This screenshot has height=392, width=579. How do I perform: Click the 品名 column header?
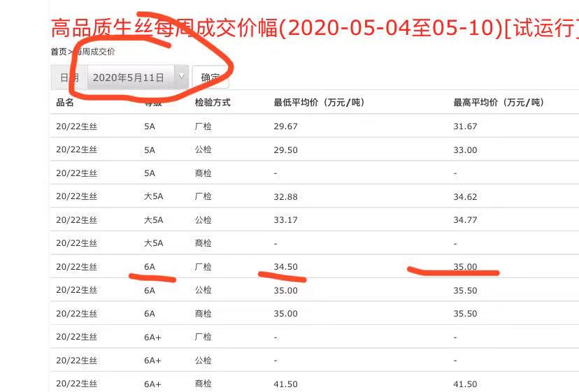65,103
